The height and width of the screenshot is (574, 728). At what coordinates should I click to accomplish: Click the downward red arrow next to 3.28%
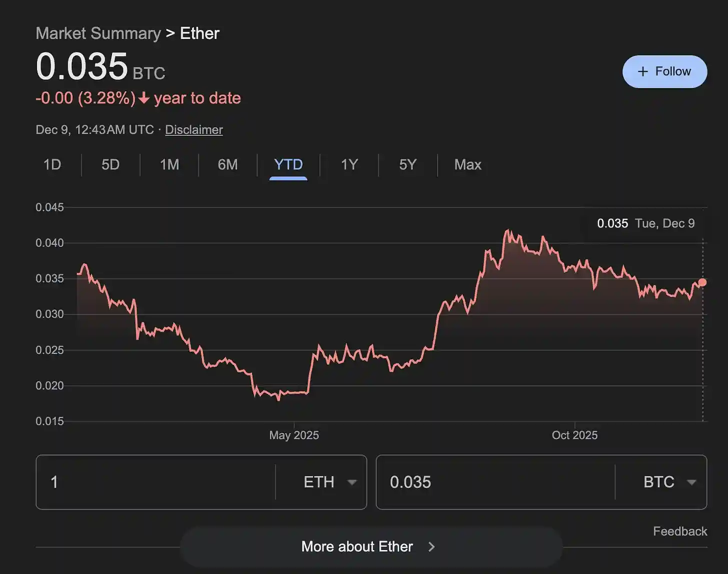point(144,98)
